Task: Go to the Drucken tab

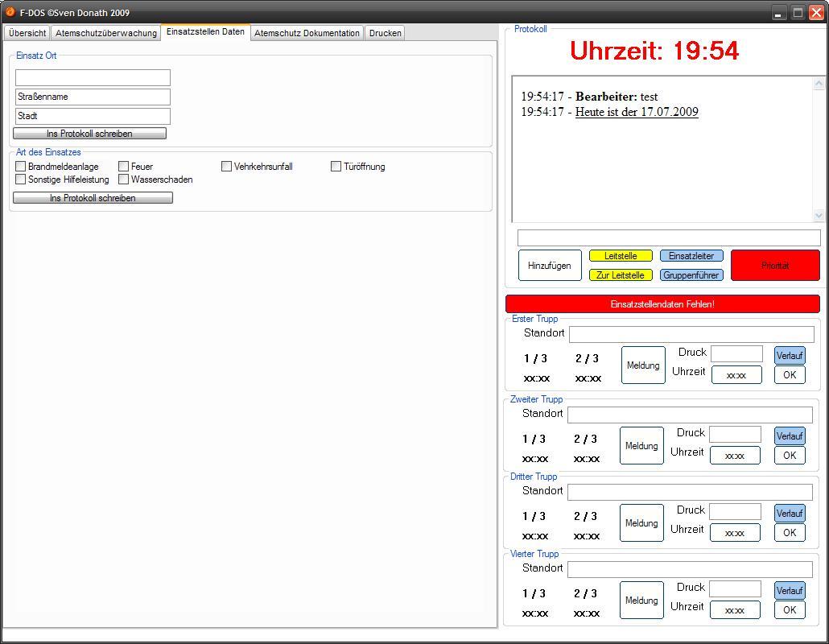Action: coord(385,33)
